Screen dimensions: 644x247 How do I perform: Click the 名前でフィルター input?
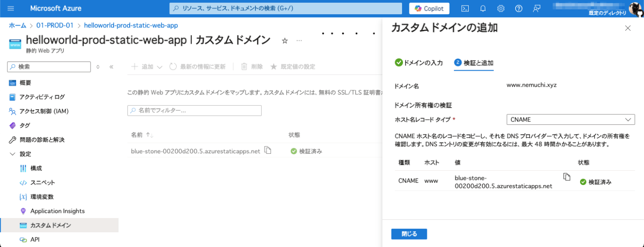point(194,111)
